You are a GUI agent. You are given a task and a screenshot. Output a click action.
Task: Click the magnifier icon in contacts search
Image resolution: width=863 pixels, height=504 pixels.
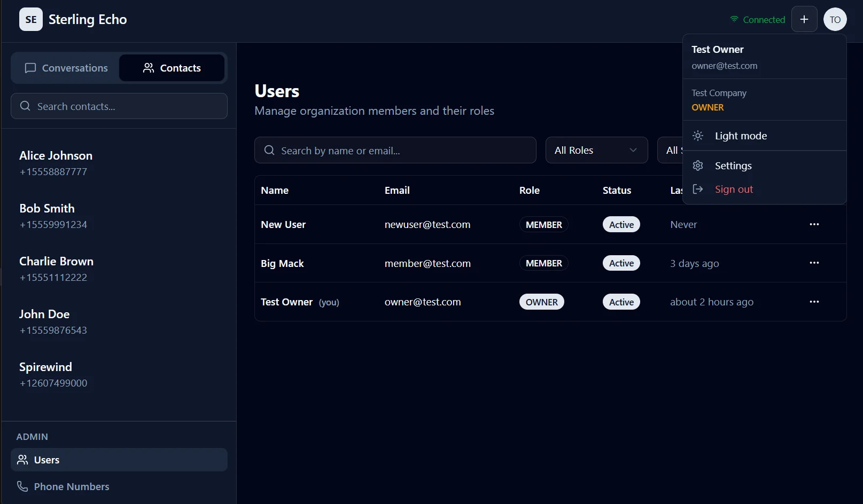pos(25,106)
